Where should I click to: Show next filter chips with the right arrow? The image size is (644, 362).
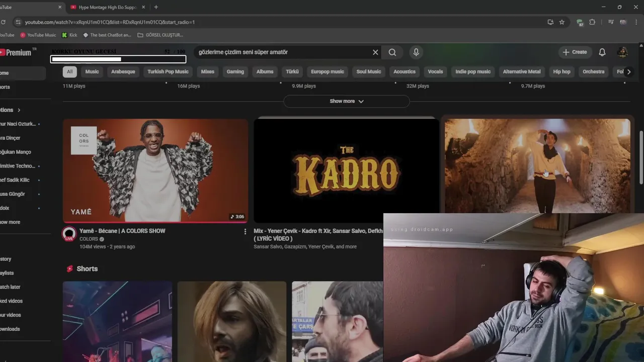tap(628, 72)
